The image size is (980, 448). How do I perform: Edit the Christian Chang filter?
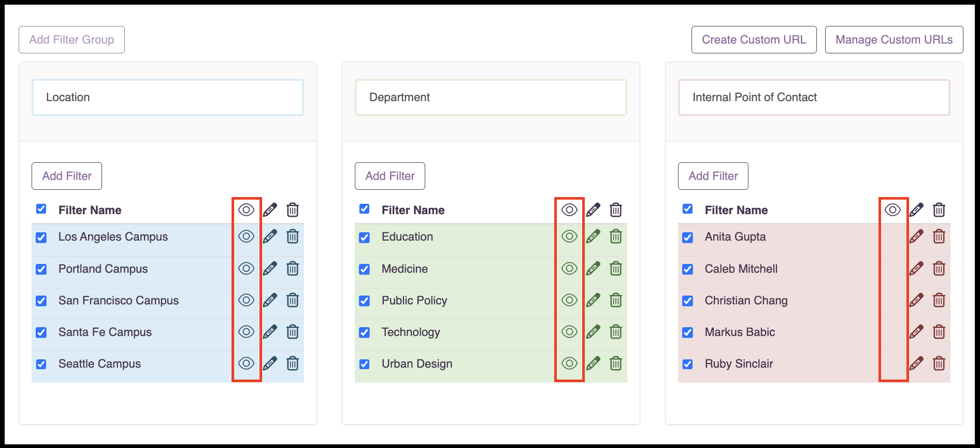(x=916, y=300)
